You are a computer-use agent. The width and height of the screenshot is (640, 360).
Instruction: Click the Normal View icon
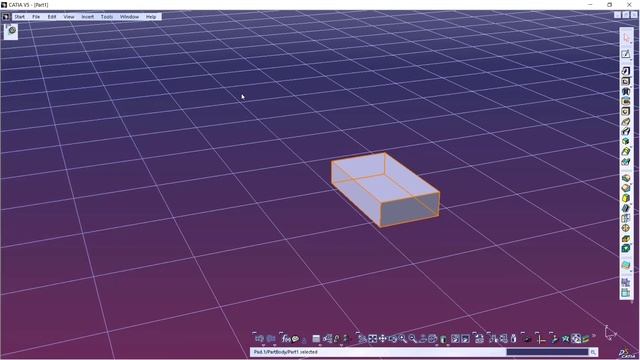click(423, 339)
